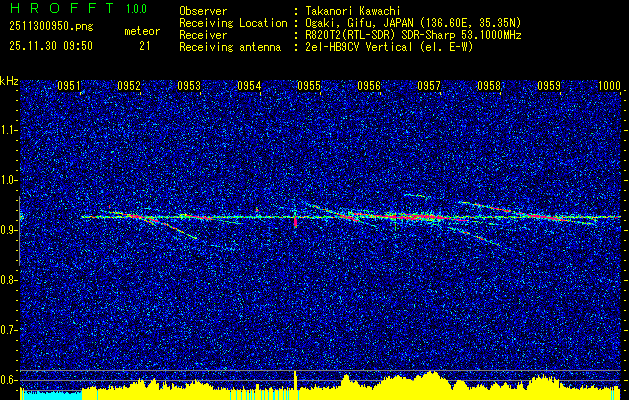Click the meteor count 21
Image resolution: width=629 pixels, height=400 pixels.
tap(145, 46)
